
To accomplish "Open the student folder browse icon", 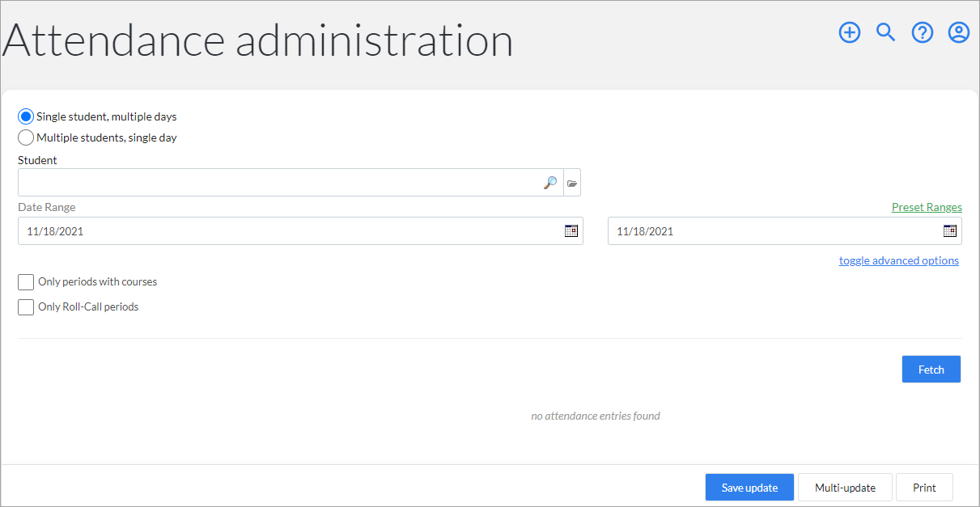I will tap(572, 184).
